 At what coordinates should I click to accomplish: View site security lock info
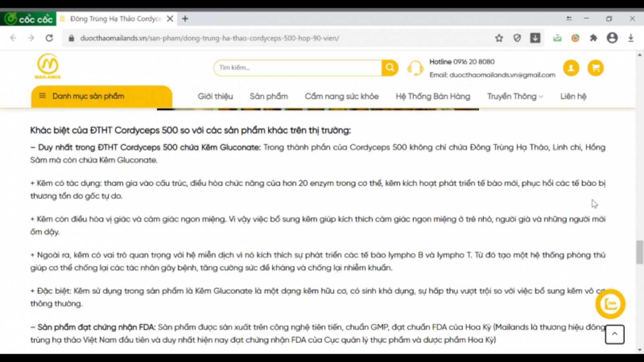[x=71, y=38]
